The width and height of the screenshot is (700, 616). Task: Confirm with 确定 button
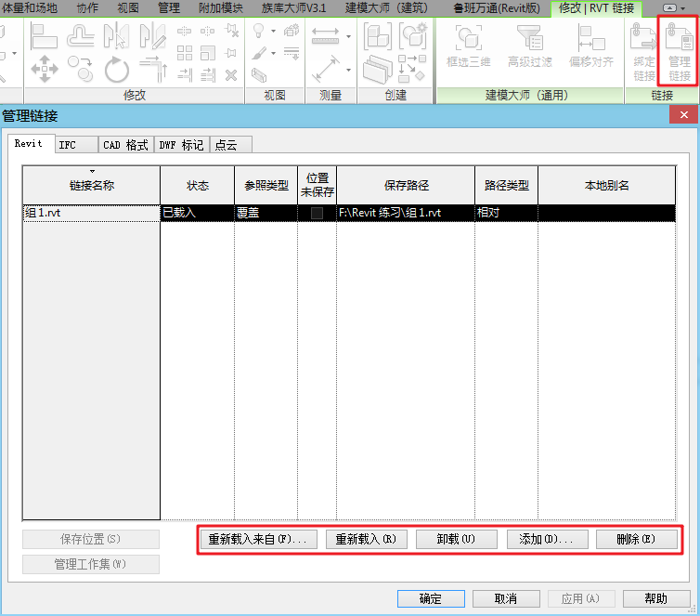pyautogui.click(x=431, y=598)
